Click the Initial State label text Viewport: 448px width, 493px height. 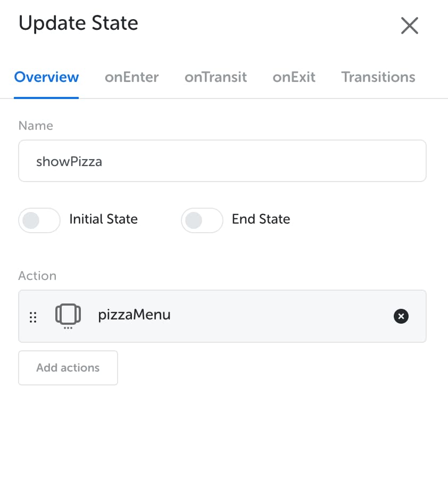(103, 219)
